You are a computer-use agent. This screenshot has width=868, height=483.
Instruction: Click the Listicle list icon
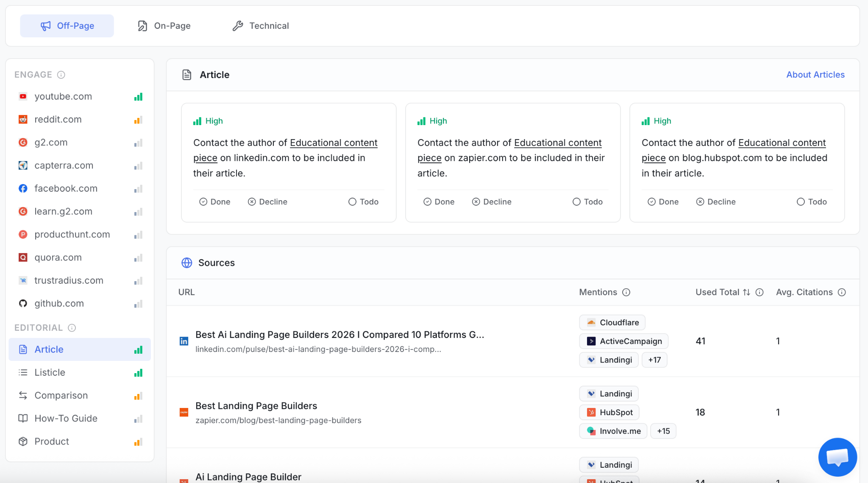coord(23,372)
